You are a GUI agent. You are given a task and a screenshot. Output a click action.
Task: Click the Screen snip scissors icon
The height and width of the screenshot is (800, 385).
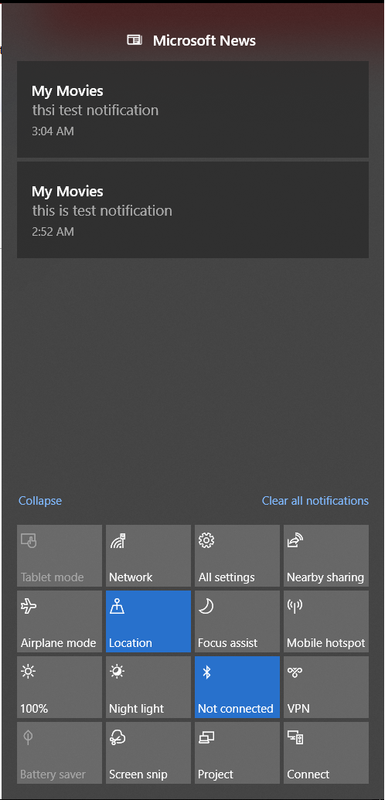coord(118,737)
